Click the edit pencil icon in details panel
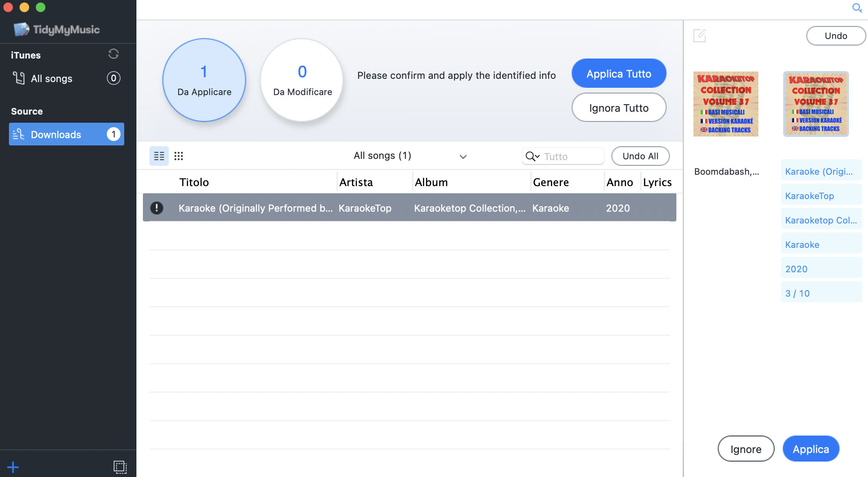Viewport: 868px width, 477px height. (x=700, y=36)
